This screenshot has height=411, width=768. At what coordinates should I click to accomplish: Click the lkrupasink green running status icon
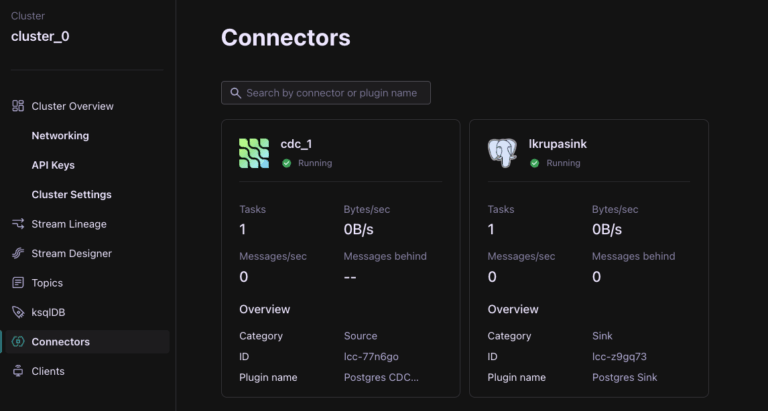[x=534, y=163]
